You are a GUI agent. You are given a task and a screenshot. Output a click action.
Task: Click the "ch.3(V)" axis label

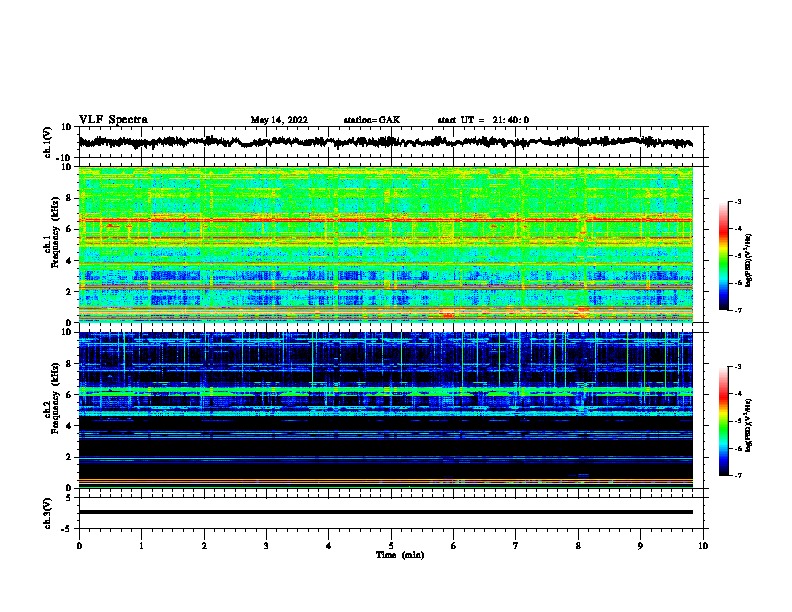(48, 513)
